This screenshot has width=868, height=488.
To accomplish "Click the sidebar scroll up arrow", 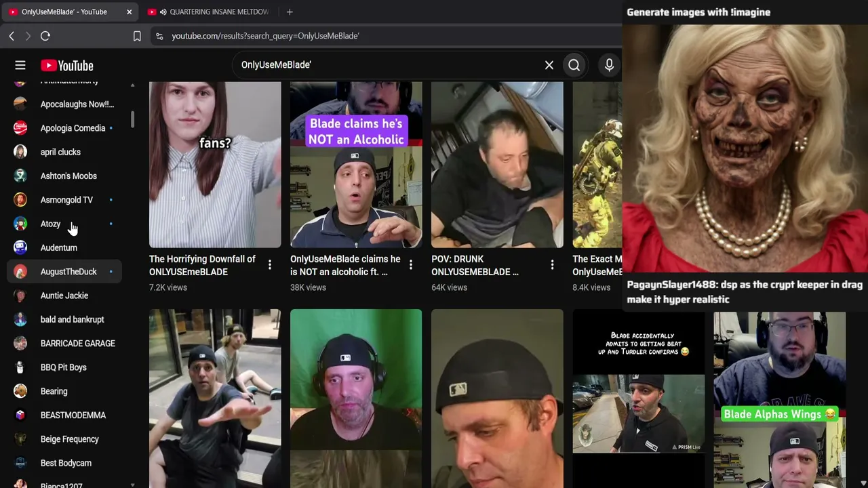I will [x=132, y=85].
